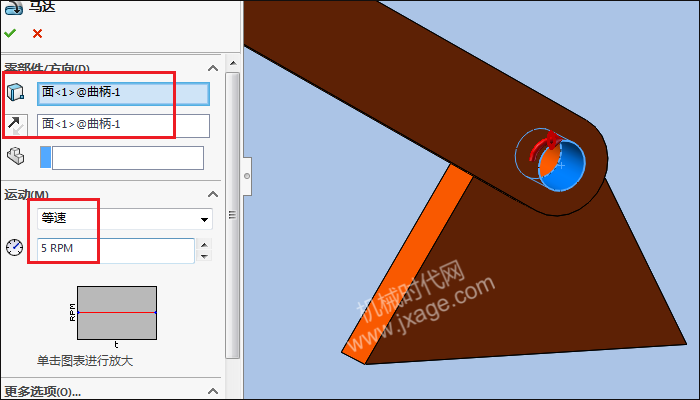Enlarge the RPM vs time chart
Image resolution: width=700 pixels, height=400 pixels.
point(117,313)
